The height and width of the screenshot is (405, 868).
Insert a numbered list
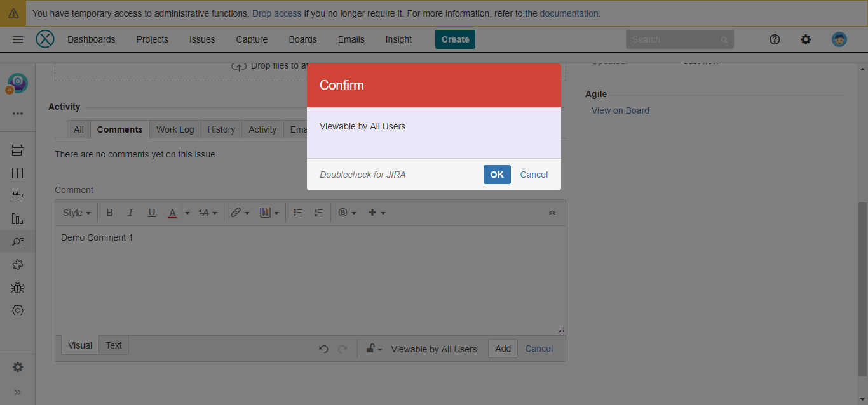point(319,213)
